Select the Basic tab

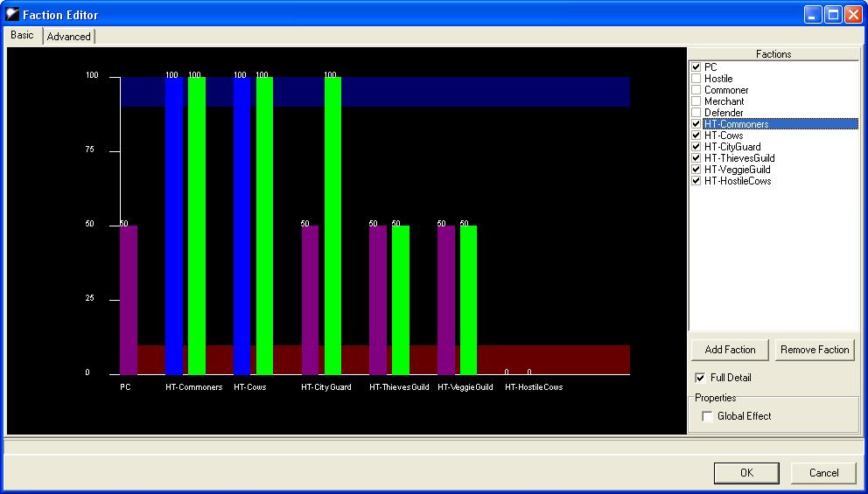pos(22,35)
